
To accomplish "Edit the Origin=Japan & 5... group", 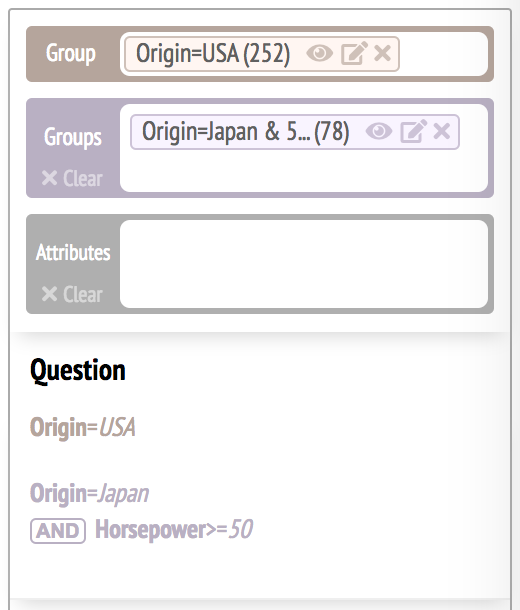I will (x=413, y=131).
